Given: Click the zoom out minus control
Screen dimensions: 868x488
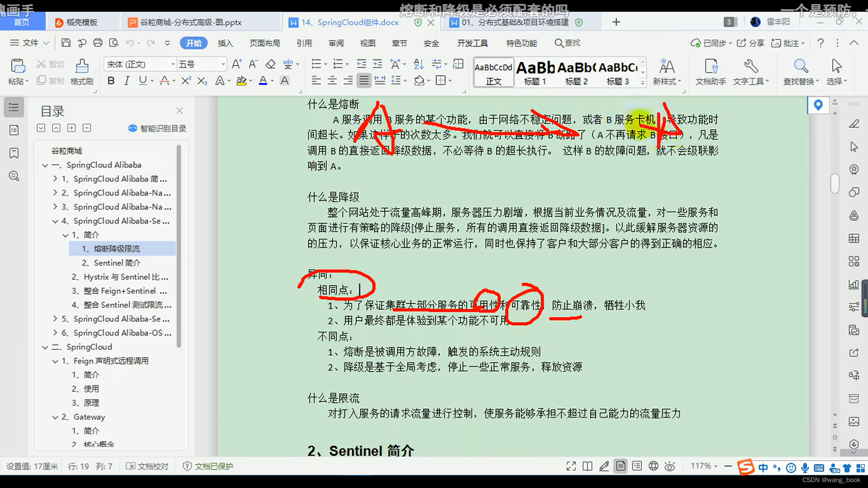Looking at the screenshot, I should (x=728, y=466).
